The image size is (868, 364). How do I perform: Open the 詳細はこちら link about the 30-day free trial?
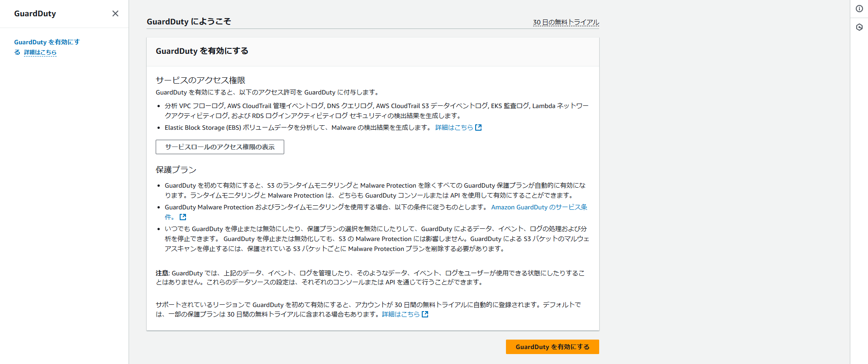[401, 314]
